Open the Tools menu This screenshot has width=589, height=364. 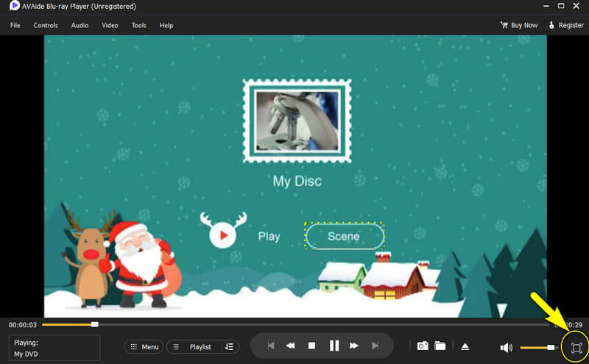click(138, 25)
